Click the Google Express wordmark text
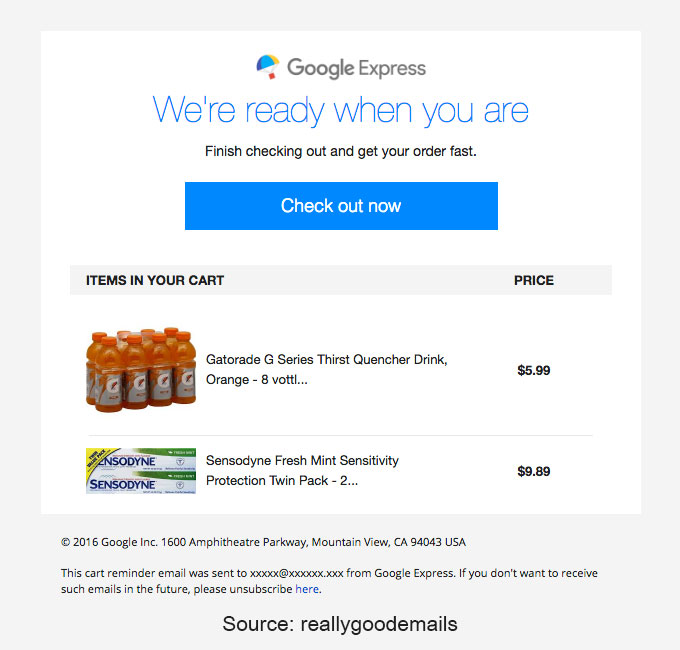Image resolution: width=680 pixels, height=650 pixels. pyautogui.click(x=356, y=69)
